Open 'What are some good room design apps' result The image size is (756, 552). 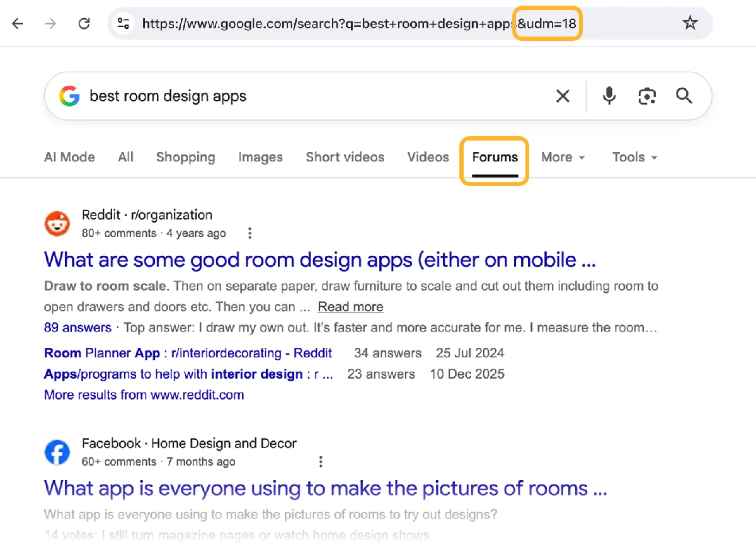320,260
